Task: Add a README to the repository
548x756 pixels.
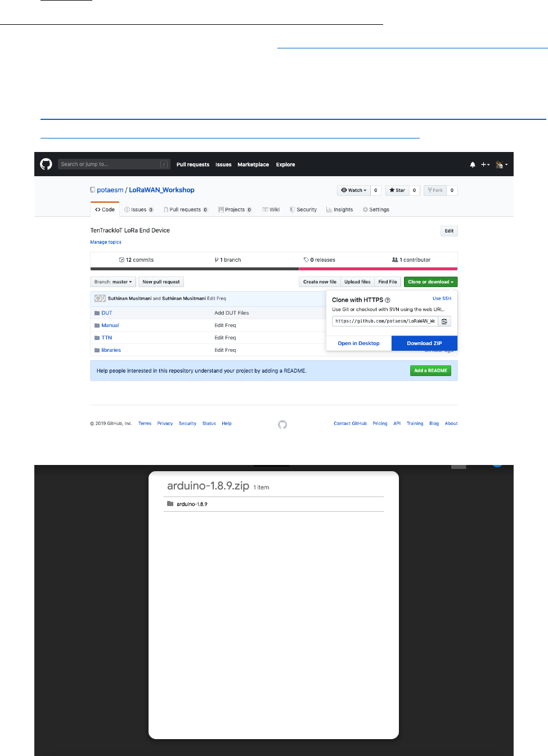Action: coord(430,370)
